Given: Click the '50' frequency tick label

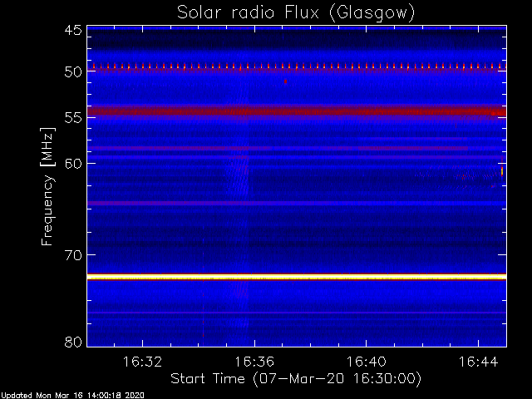Looking at the screenshot, I should point(73,72).
